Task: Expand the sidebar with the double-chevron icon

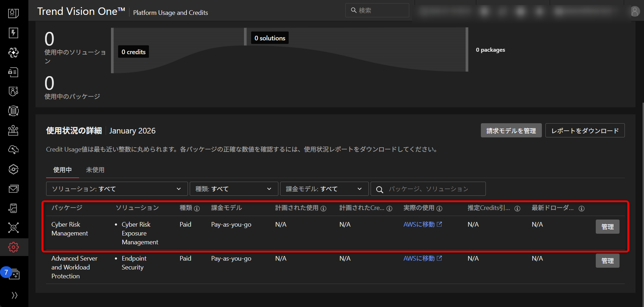Action: click(15, 295)
